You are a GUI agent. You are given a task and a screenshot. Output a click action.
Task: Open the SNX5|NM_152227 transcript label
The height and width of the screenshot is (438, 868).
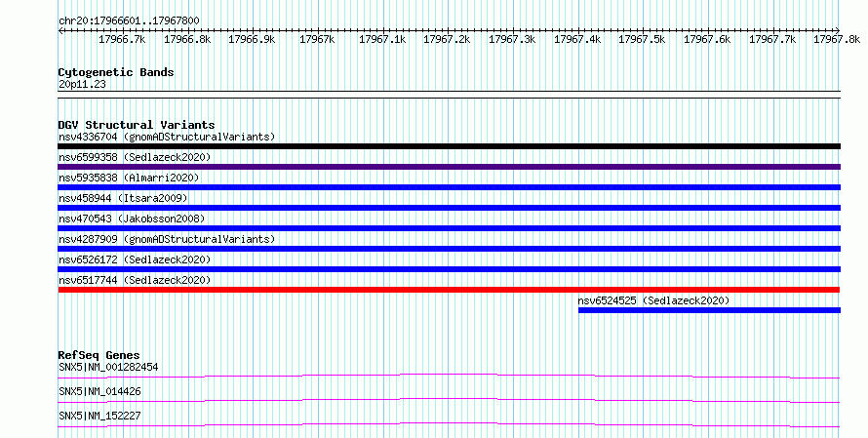(x=99, y=416)
